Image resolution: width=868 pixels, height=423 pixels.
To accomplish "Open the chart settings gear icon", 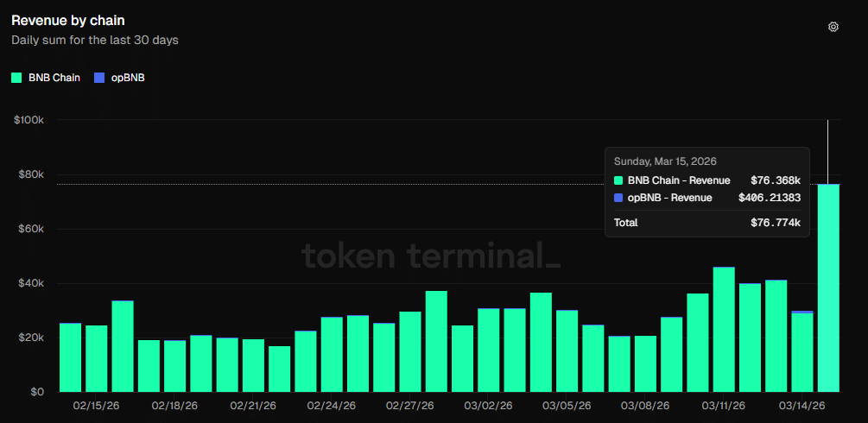I will point(833,27).
